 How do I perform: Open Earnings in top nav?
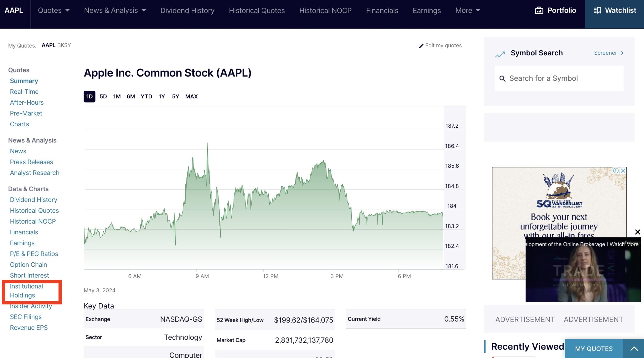[x=427, y=10]
